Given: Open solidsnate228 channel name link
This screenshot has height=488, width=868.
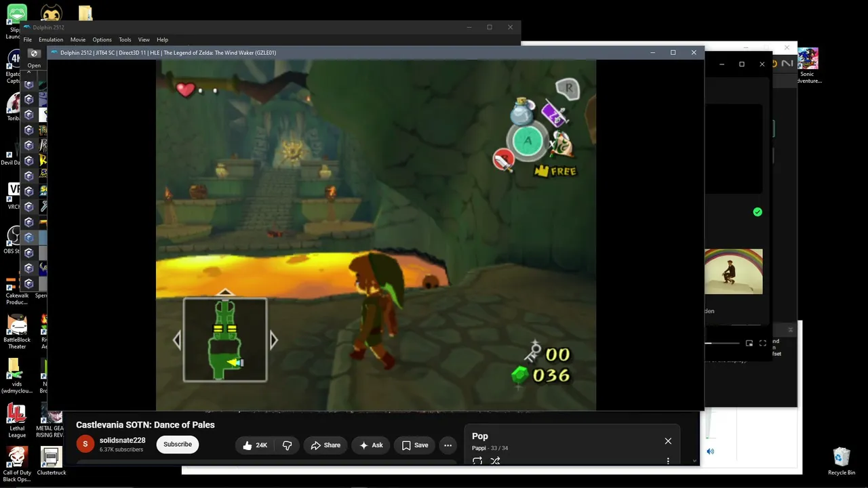Looking at the screenshot, I should pyautogui.click(x=122, y=441).
